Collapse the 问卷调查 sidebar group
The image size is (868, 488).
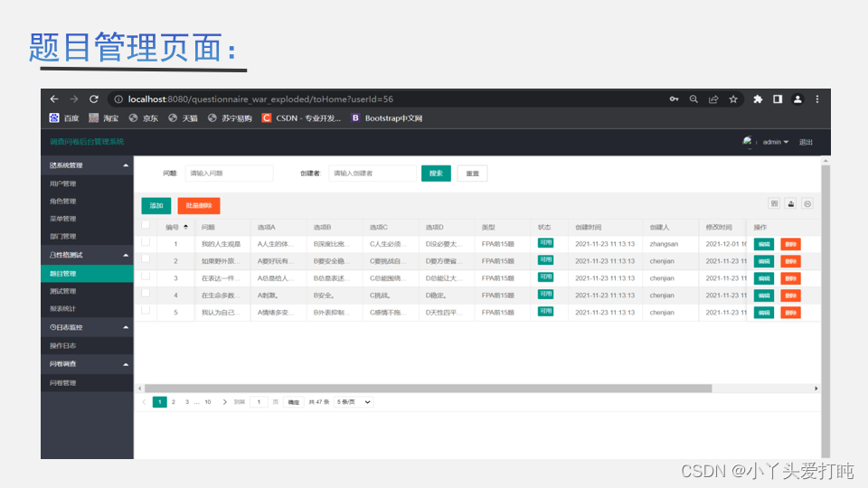[87, 364]
